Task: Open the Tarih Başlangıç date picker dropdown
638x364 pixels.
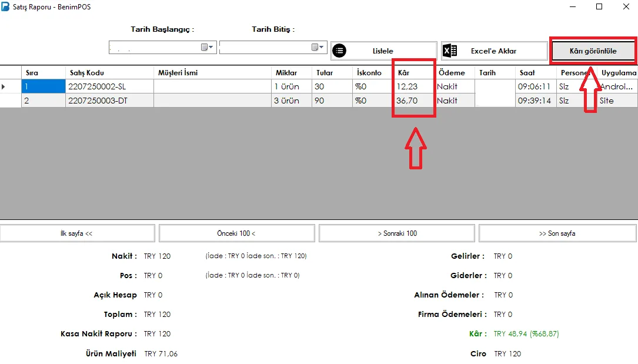Action: (207, 47)
